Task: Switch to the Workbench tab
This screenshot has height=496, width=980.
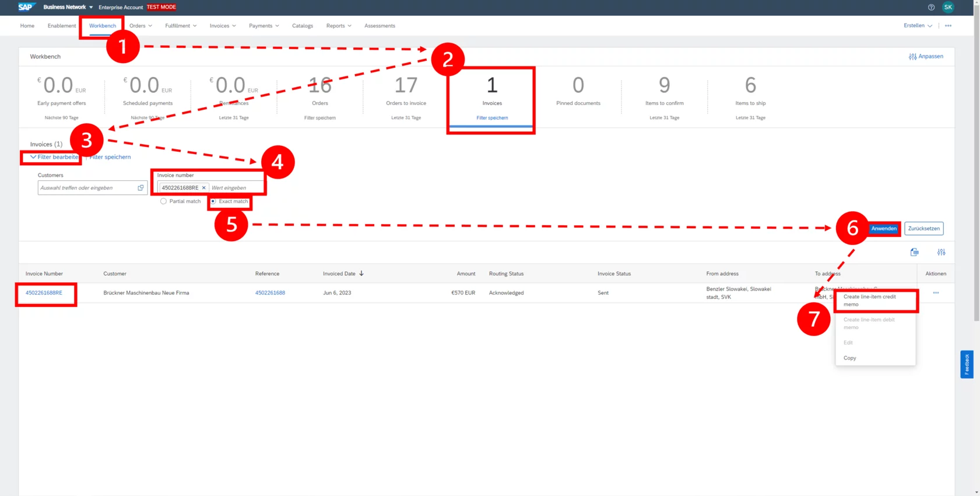Action: coord(103,26)
